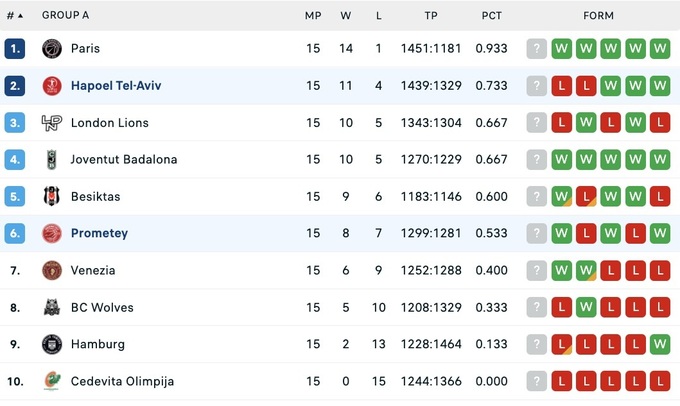Click the Paris team logo
680x406 pixels.
(52, 48)
